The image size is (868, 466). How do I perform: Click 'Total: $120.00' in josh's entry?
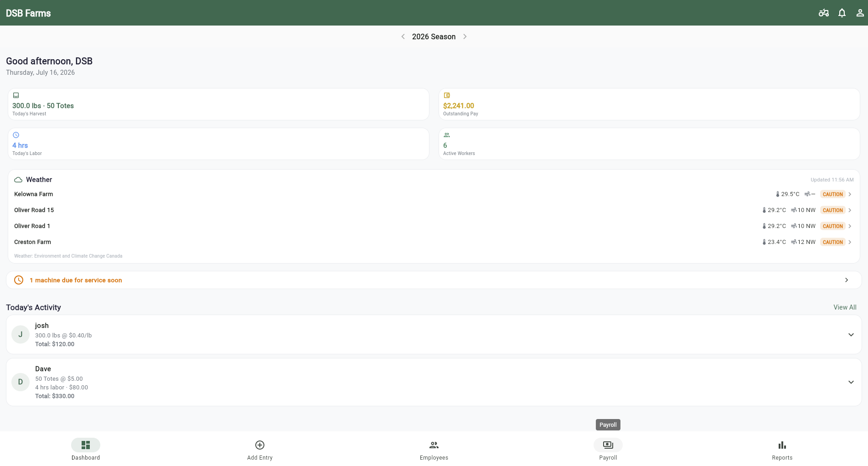(x=55, y=344)
